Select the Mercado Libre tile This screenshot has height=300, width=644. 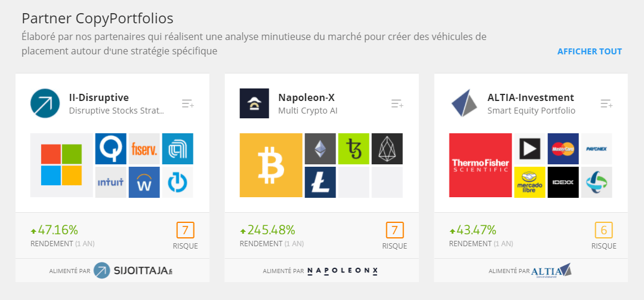(x=530, y=182)
